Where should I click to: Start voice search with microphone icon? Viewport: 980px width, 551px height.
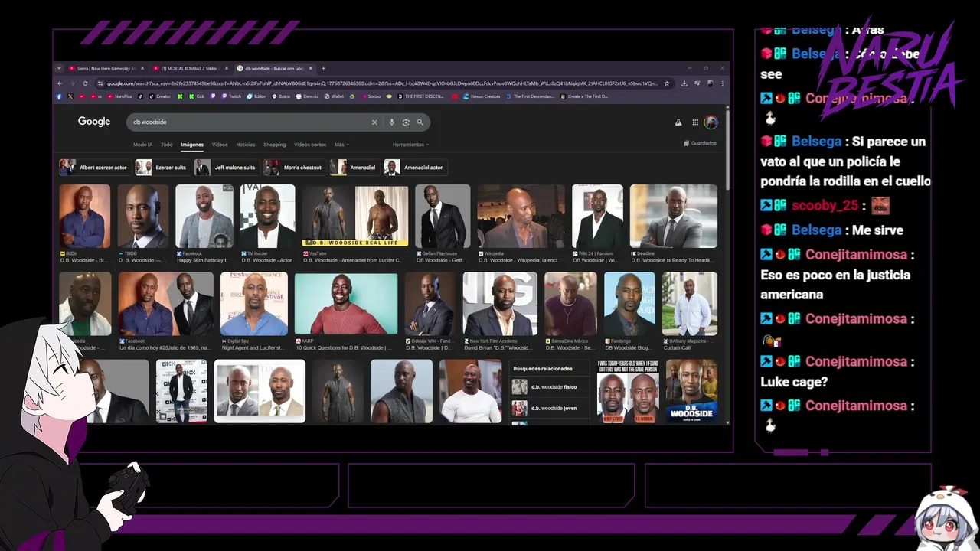392,122
